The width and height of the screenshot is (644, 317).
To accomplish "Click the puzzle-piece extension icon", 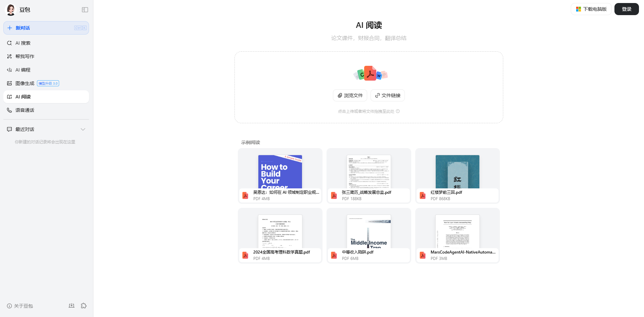I will [84, 306].
